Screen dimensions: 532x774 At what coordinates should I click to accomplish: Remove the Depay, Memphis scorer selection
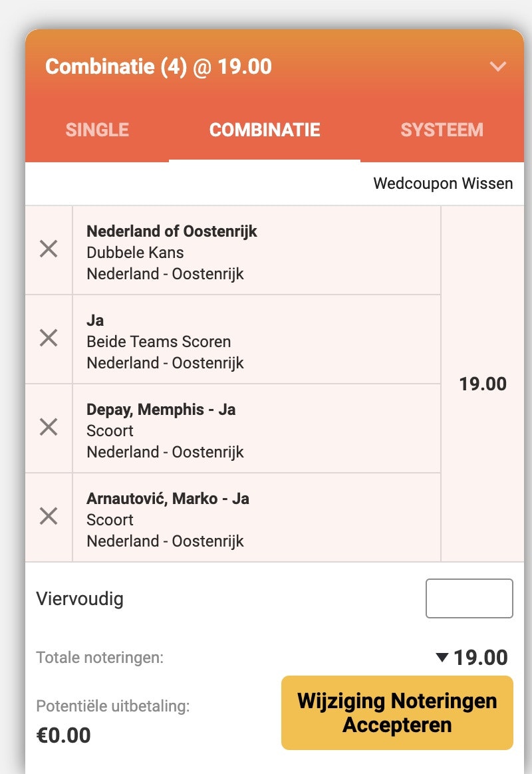click(49, 427)
